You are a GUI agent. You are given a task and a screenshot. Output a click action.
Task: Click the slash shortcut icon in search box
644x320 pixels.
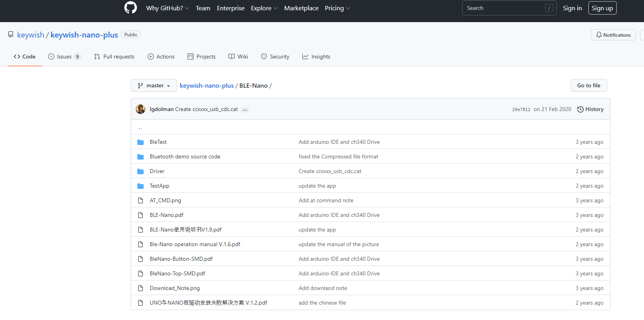pyautogui.click(x=549, y=8)
